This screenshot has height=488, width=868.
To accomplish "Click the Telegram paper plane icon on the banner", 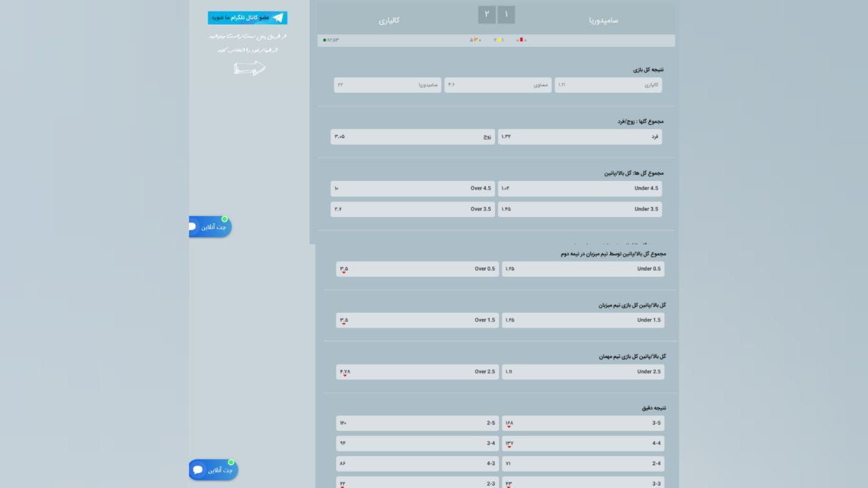I will (279, 17).
